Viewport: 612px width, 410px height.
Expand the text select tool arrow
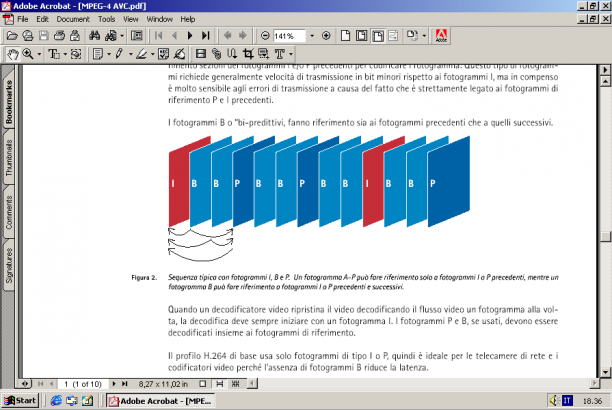click(x=65, y=54)
